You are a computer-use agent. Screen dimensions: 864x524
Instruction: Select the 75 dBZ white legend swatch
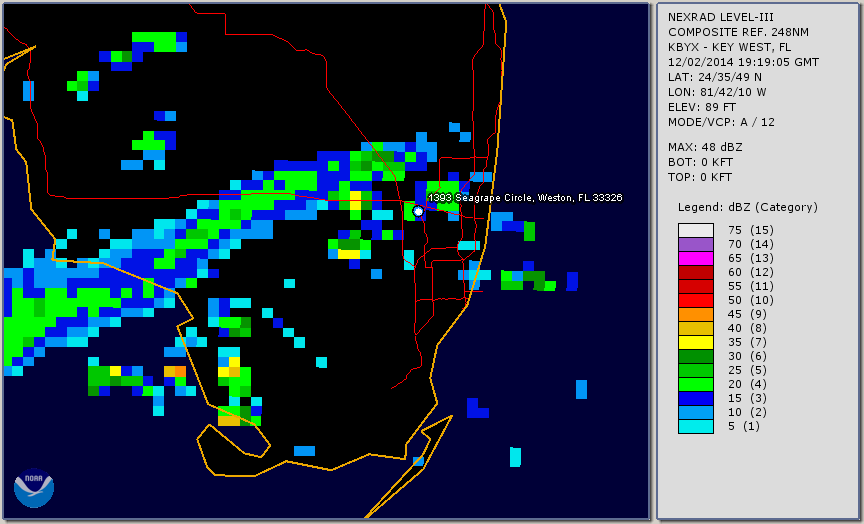tap(696, 230)
